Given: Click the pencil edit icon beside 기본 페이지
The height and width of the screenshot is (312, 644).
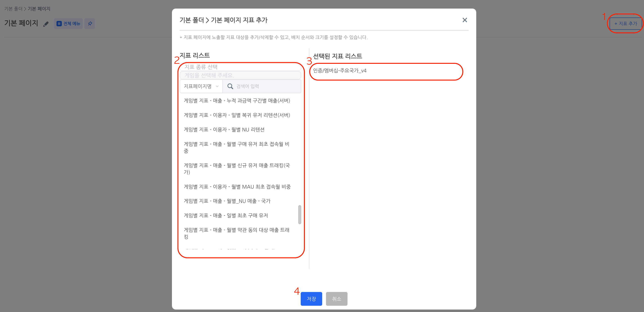Looking at the screenshot, I should pyautogui.click(x=46, y=24).
